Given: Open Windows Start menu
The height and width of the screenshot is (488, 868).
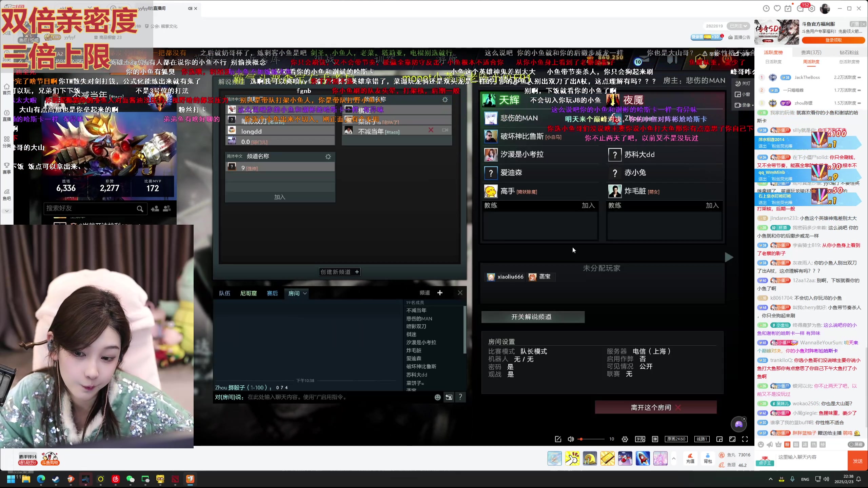Looking at the screenshot, I should [11, 479].
